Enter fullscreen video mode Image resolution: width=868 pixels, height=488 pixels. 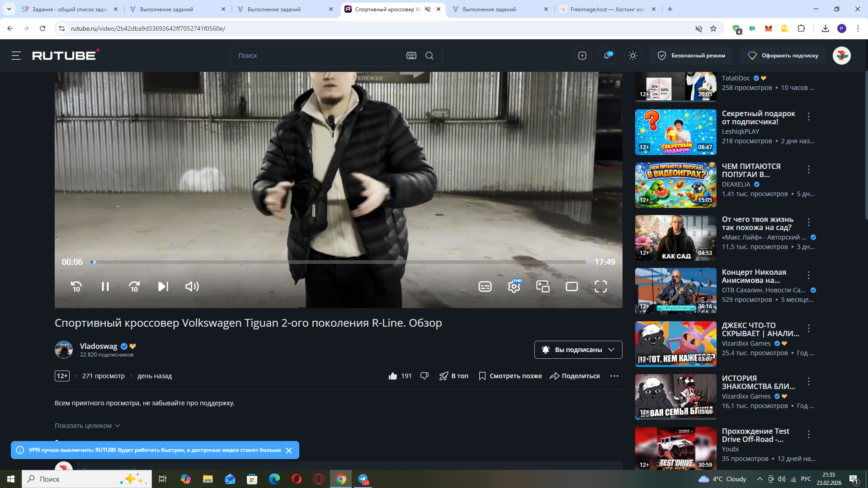click(x=600, y=286)
